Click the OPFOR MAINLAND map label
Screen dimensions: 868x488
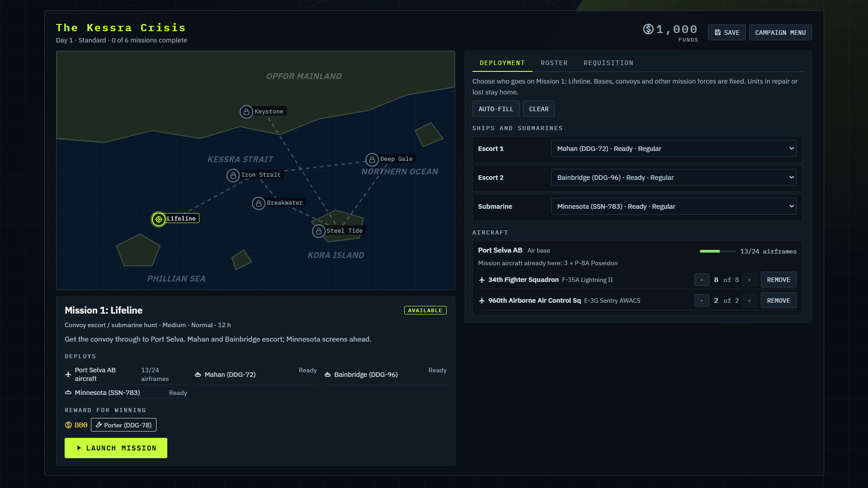click(304, 76)
